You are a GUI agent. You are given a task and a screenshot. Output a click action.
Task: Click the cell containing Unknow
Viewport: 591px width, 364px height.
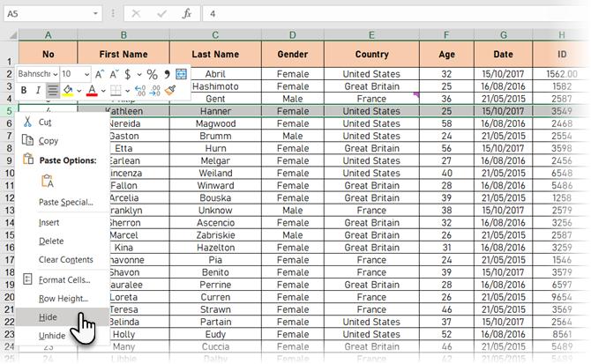[x=215, y=211]
